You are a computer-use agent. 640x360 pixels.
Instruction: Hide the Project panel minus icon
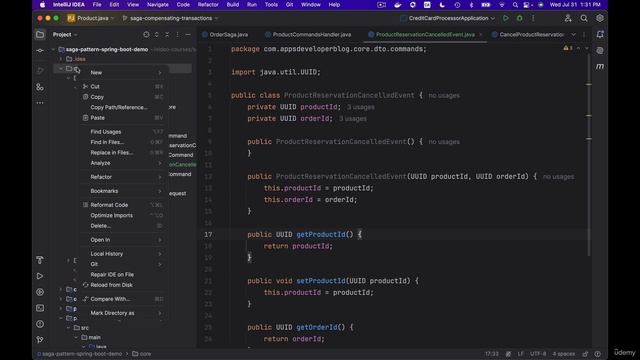[x=188, y=35]
